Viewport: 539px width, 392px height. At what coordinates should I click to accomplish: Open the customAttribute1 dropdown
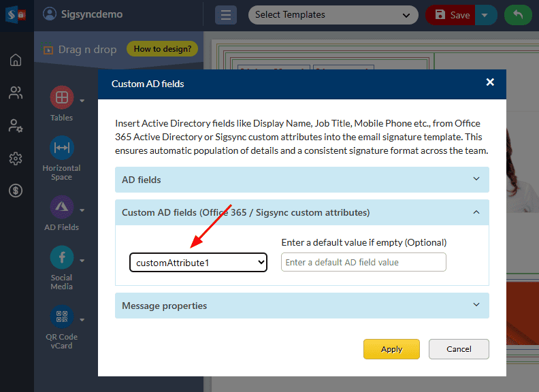[198, 263]
